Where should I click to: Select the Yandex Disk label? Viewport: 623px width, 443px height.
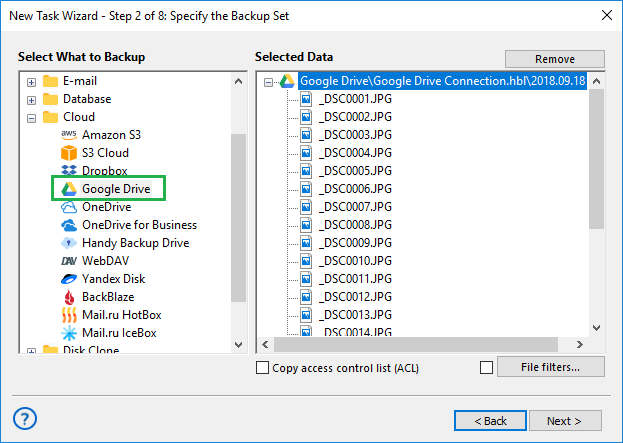tap(113, 279)
